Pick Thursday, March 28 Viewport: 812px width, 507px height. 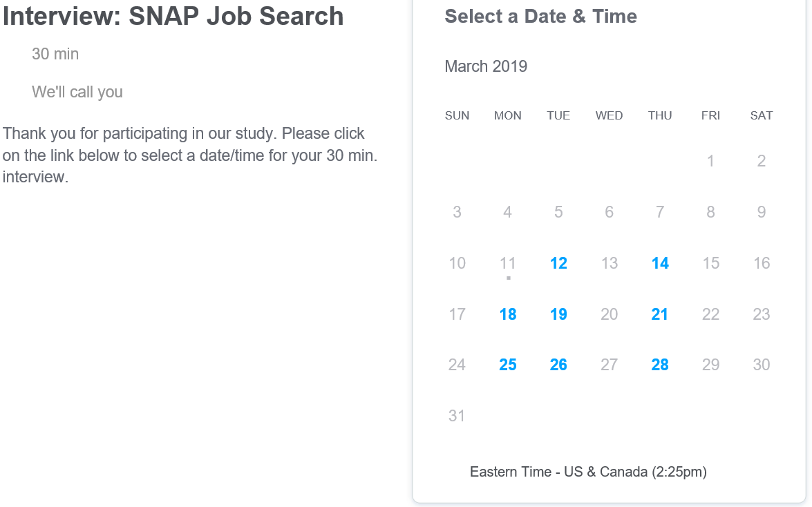click(660, 365)
